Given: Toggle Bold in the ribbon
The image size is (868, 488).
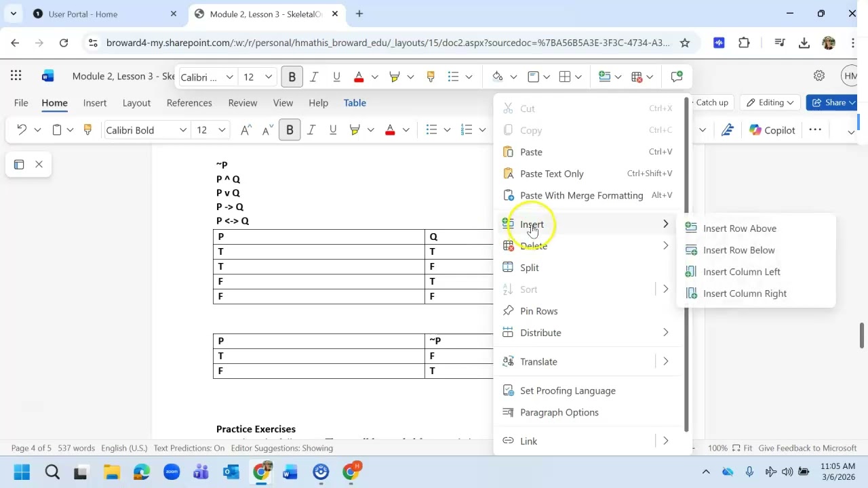Looking at the screenshot, I should pyautogui.click(x=290, y=130).
